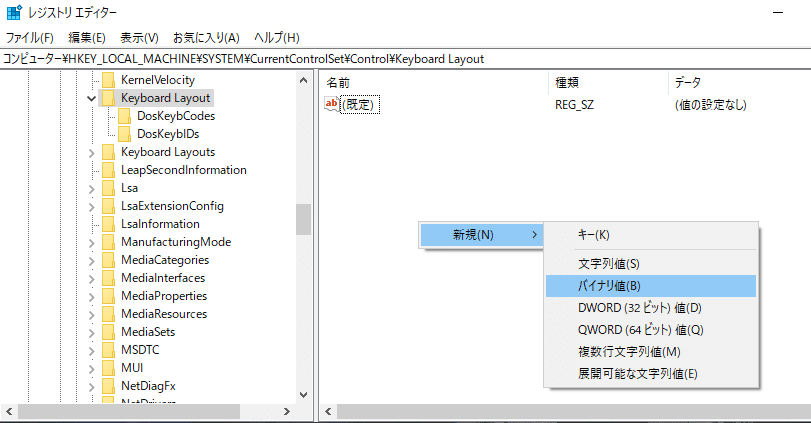Click the LsaExtensionConfig folder icon

tap(108, 206)
